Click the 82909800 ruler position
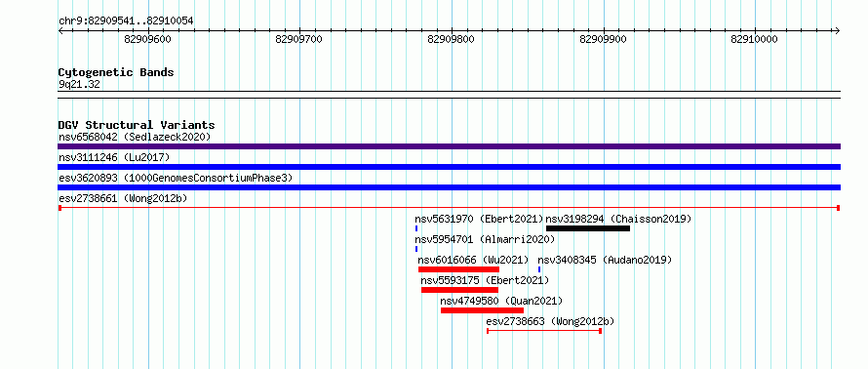Screen dimensions: 868x369 coord(452,39)
